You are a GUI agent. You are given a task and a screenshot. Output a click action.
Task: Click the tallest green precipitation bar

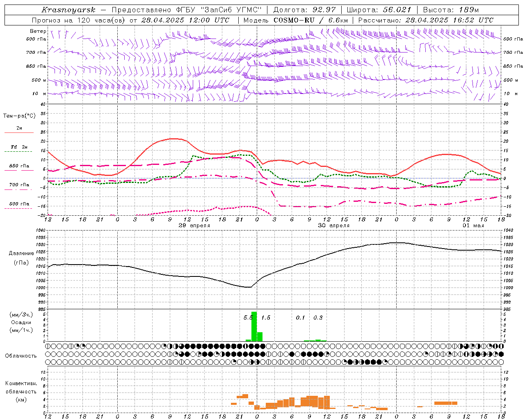254,326
